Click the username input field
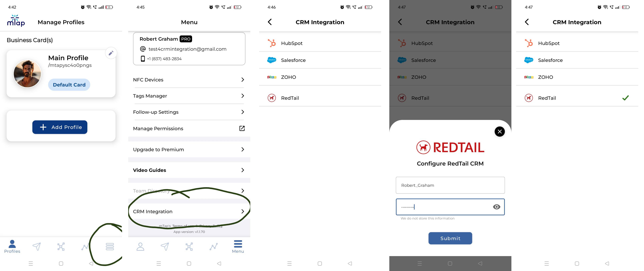644x271 pixels. pos(450,185)
